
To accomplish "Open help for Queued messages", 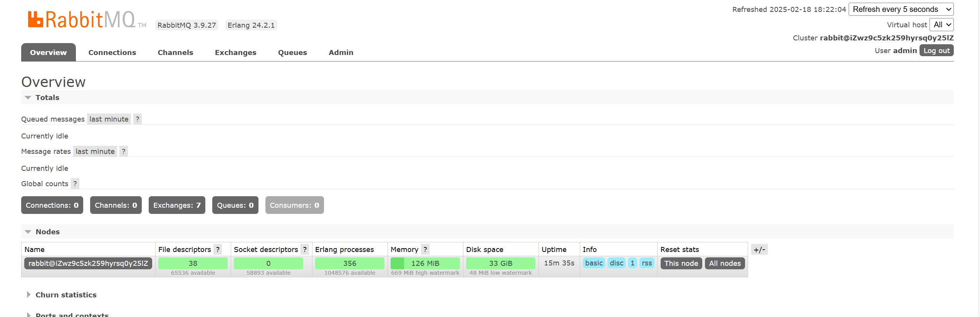I will [138, 119].
